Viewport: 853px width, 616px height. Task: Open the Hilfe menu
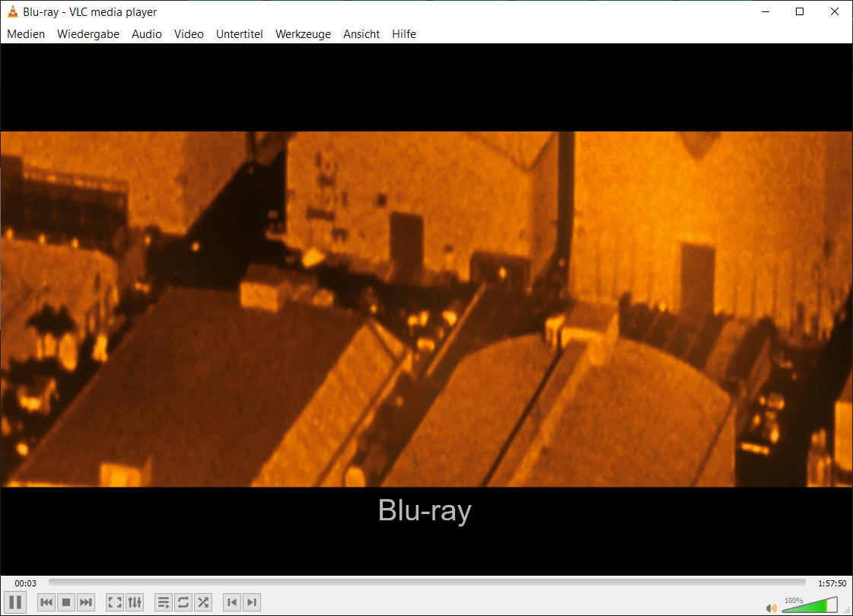point(404,34)
